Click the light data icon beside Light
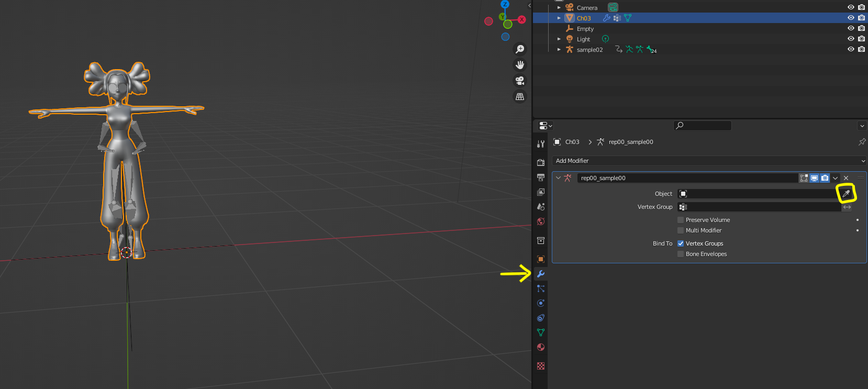This screenshot has width=868, height=389. [x=606, y=39]
